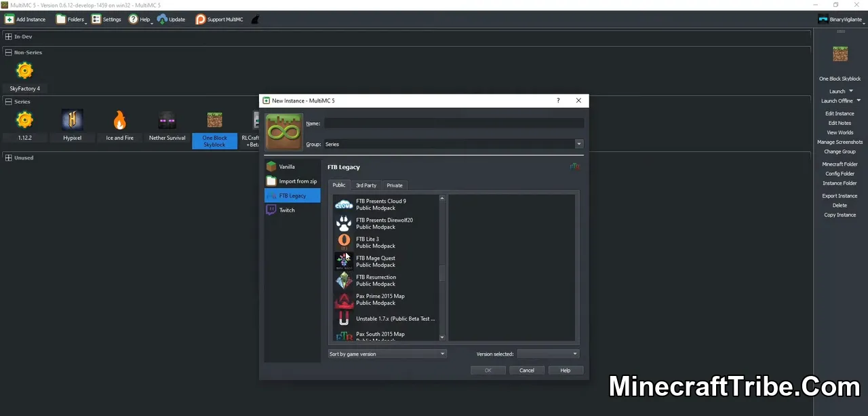Click Copy Instance in the sidebar
Viewport: 868px width, 416px height.
[x=840, y=214]
